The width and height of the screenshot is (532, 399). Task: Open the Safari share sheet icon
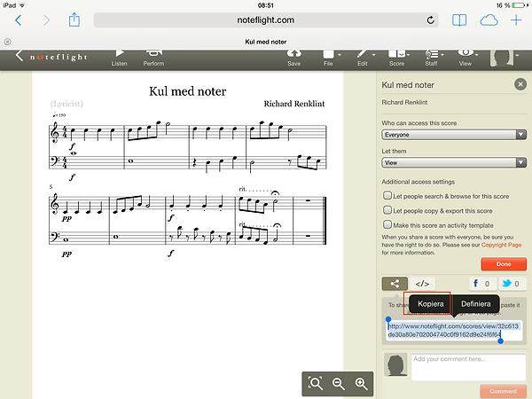[x=74, y=20]
